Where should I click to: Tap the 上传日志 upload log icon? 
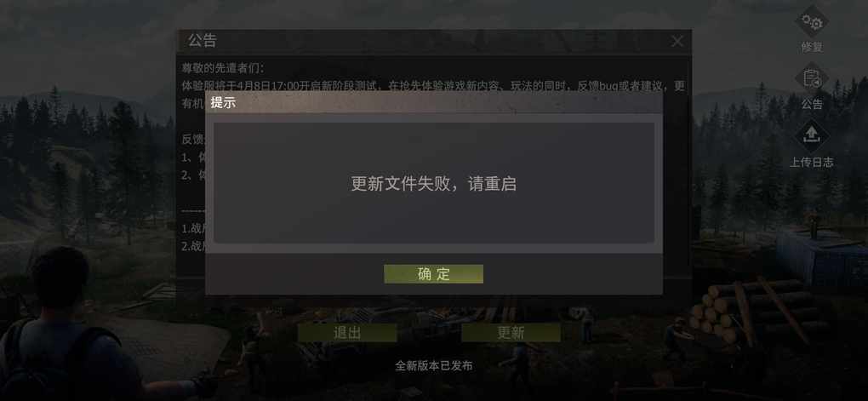point(812,135)
